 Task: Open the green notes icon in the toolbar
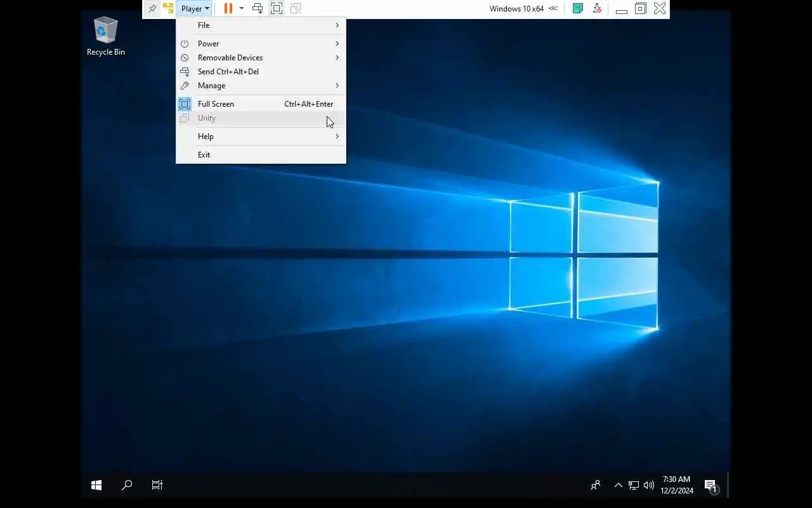coord(577,8)
